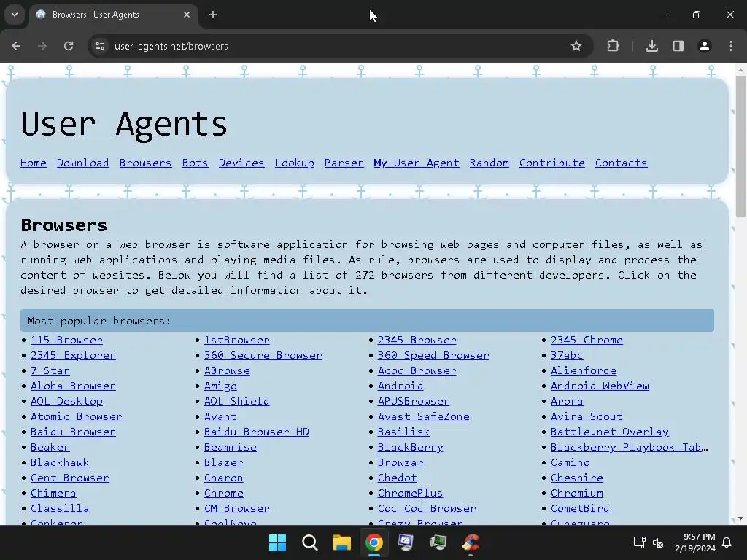Screen dimensions: 747x560
Task: Open the Avast SafeZone link
Action: click(x=424, y=416)
